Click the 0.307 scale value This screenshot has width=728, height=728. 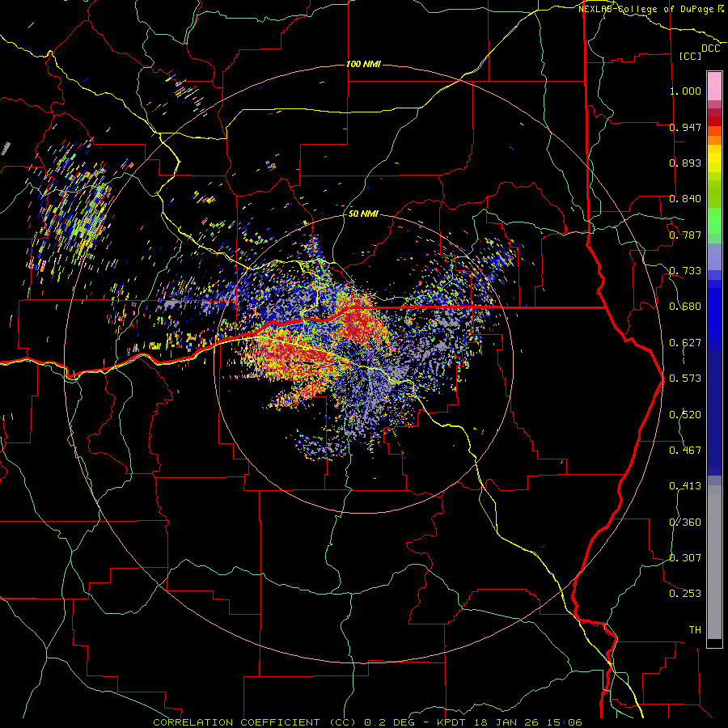685,558
